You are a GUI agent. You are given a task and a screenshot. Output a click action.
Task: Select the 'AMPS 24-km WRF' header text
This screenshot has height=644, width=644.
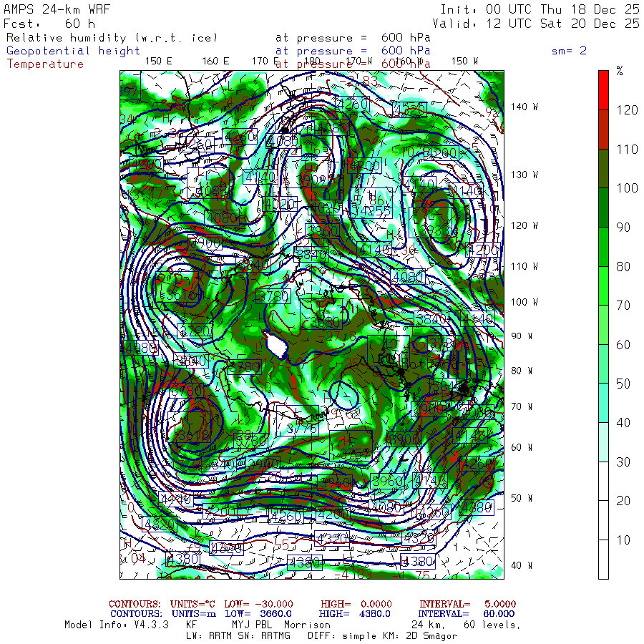58,9
